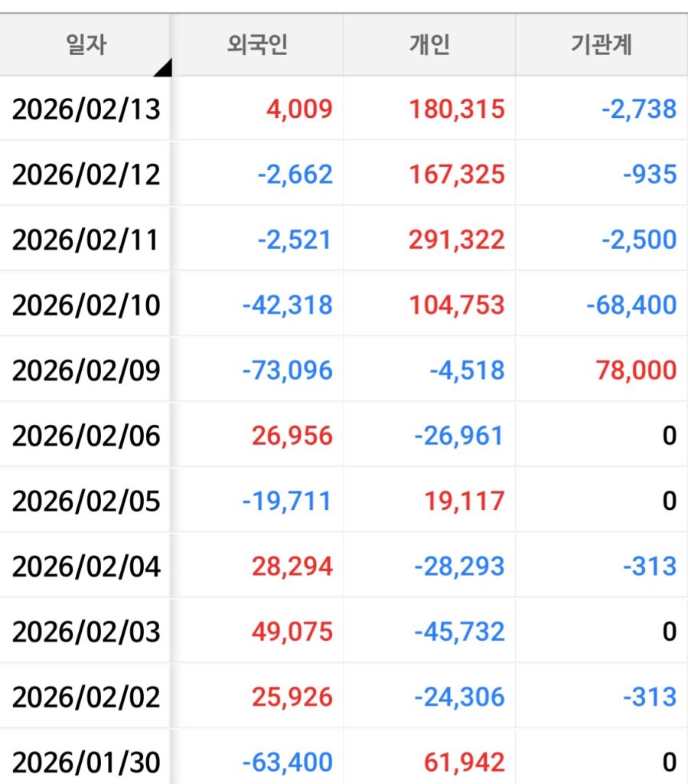Open the 2026/02/13 date row
Image resolution: width=688 pixels, height=784 pixels.
tap(86, 109)
